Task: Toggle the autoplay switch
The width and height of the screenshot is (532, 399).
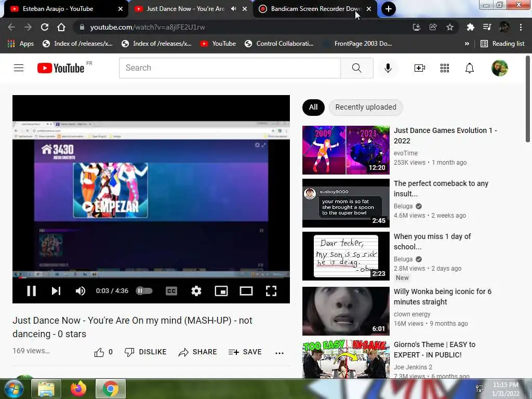Action: tap(144, 291)
